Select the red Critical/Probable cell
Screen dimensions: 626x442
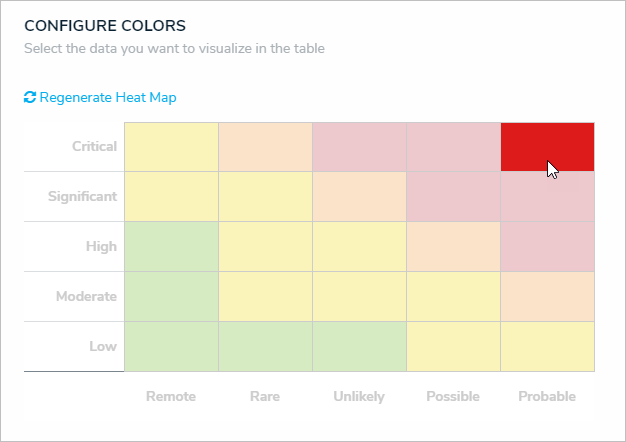pos(547,146)
